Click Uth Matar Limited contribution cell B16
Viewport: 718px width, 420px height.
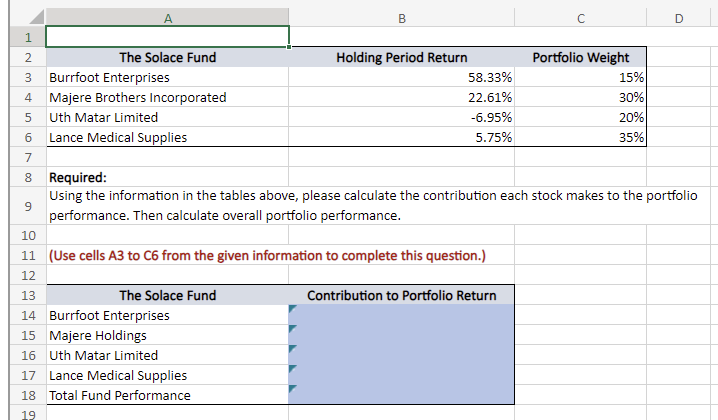tap(402, 355)
